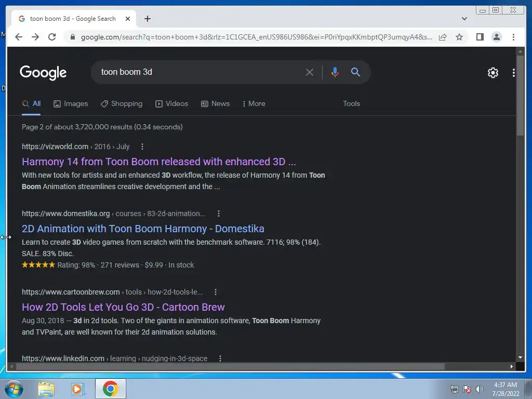Open 2D Animation with Toon Boom Harmony link
Screen dimensions: 532x399
click(x=143, y=229)
